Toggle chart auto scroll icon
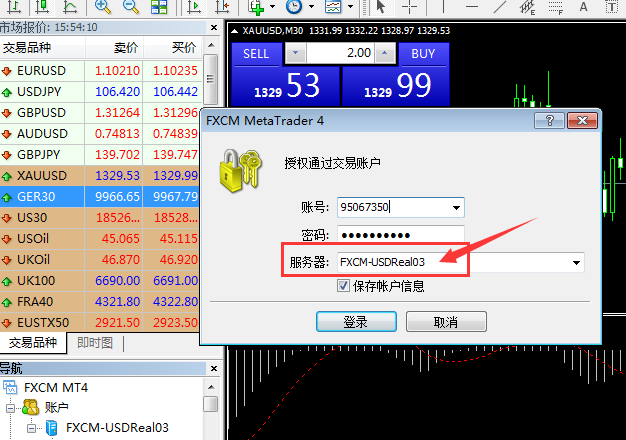 coord(194,7)
